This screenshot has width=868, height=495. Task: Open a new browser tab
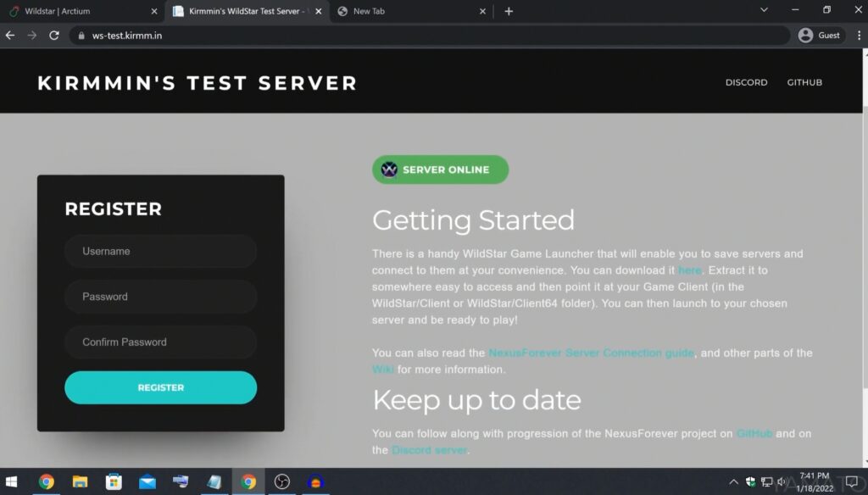[509, 11]
